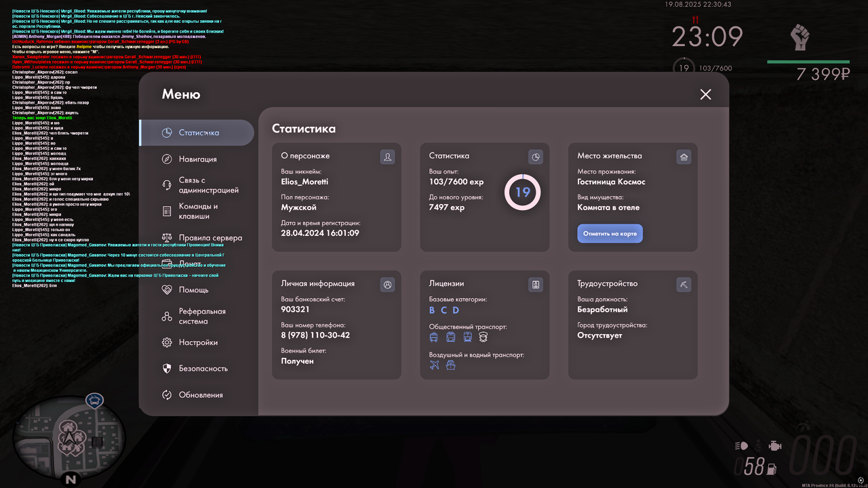Open Команды и клавиши section
Viewport: 868px width, 488px height.
pos(197,211)
